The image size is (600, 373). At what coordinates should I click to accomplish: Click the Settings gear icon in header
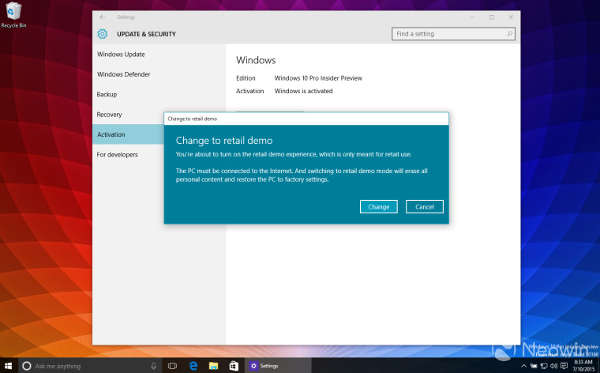click(102, 34)
